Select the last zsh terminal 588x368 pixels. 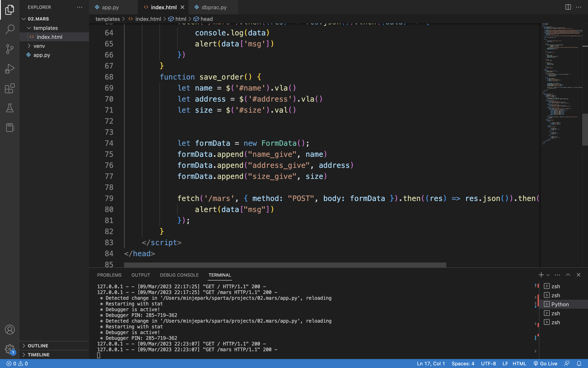click(x=563, y=322)
